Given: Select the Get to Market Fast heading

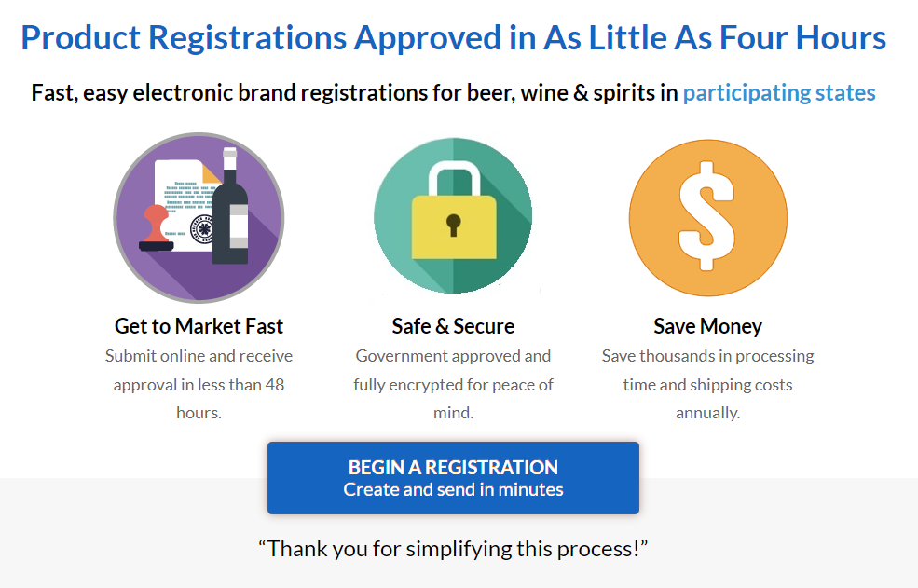Looking at the screenshot, I should click(x=199, y=326).
